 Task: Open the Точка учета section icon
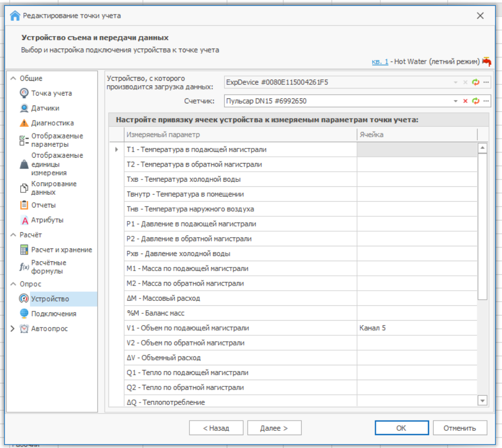tap(24, 93)
